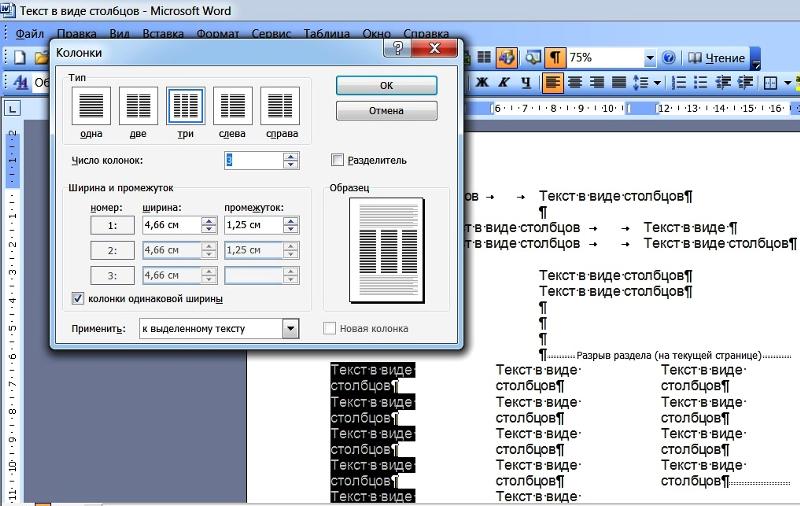Click the 'Число колонок' input field

click(254, 161)
